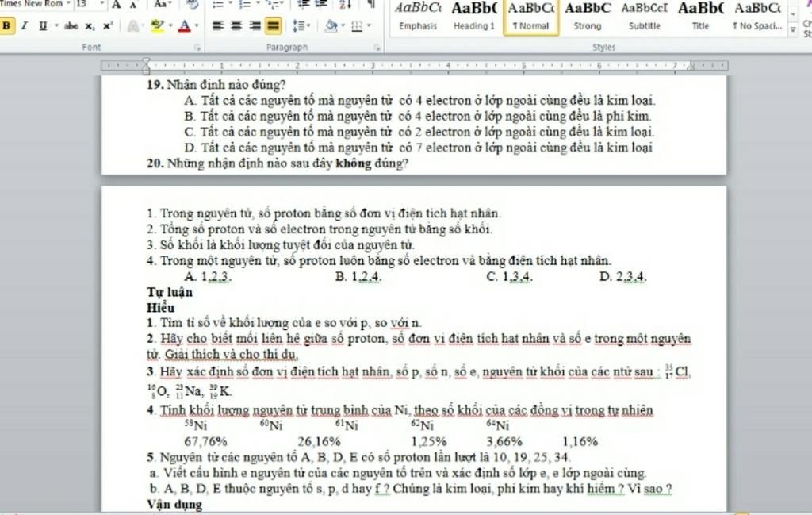Open the shading color dropdown arrow

343,25
